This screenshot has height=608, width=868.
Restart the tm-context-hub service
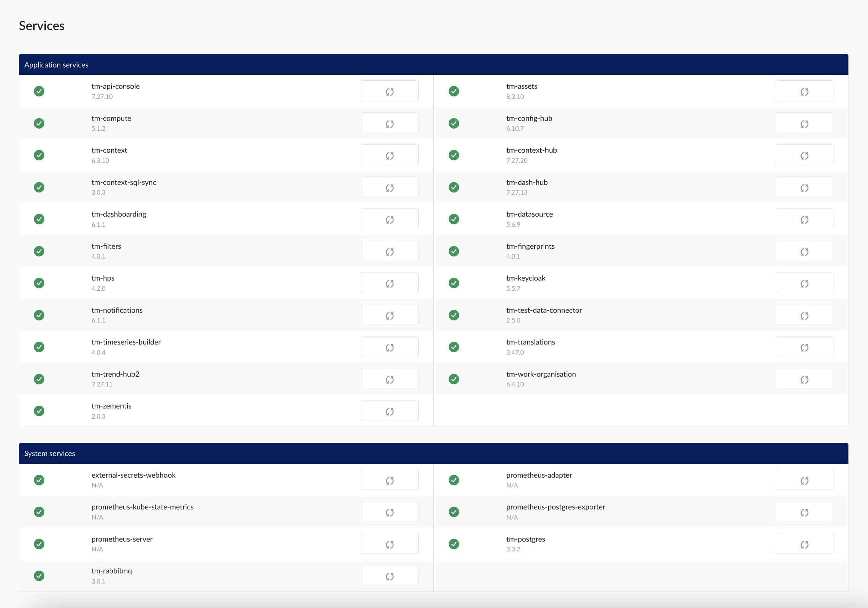tap(804, 155)
